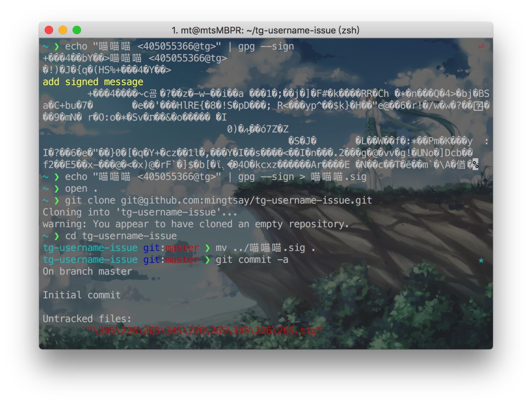Click the 'mv ../喵喵喵.sig .' command

click(266, 248)
